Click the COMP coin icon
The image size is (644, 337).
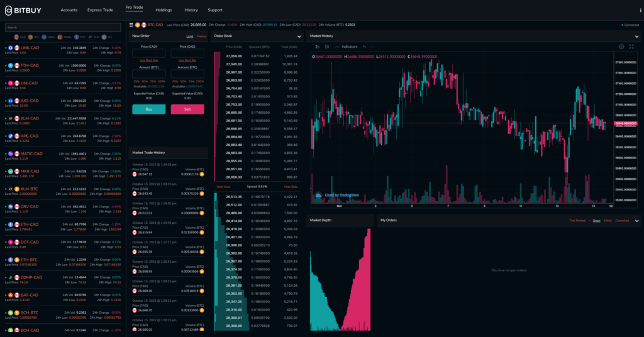click(11, 277)
